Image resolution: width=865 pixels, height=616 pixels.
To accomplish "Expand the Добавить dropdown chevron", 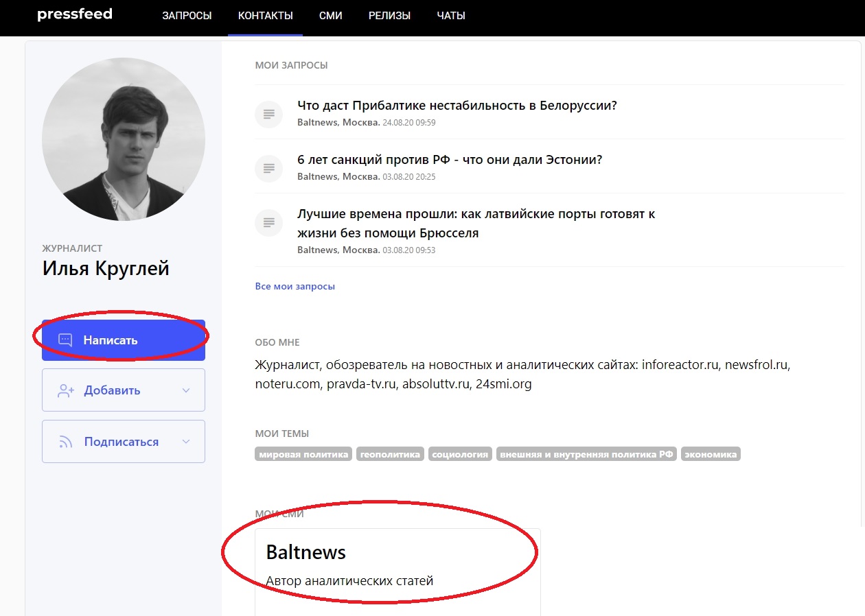I will pyautogui.click(x=185, y=390).
